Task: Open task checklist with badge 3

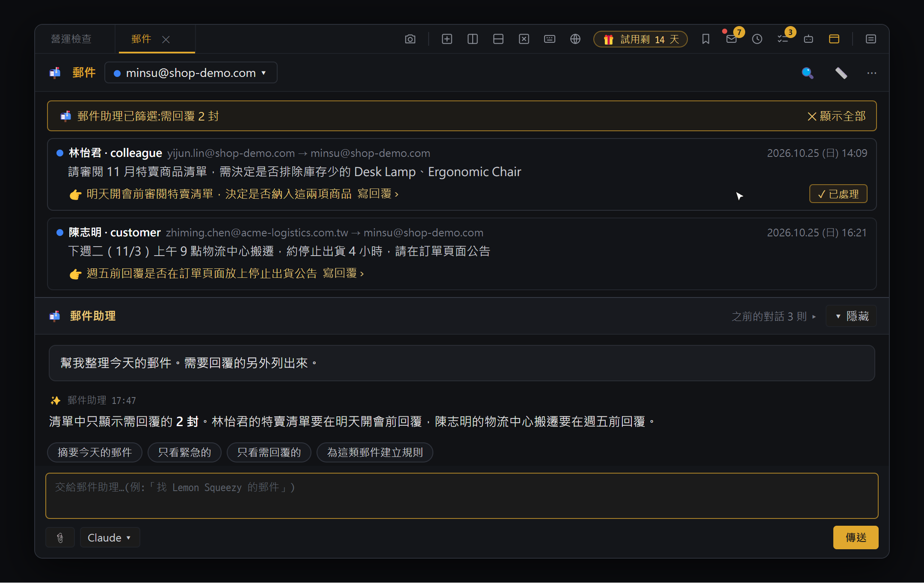Action: pyautogui.click(x=782, y=39)
